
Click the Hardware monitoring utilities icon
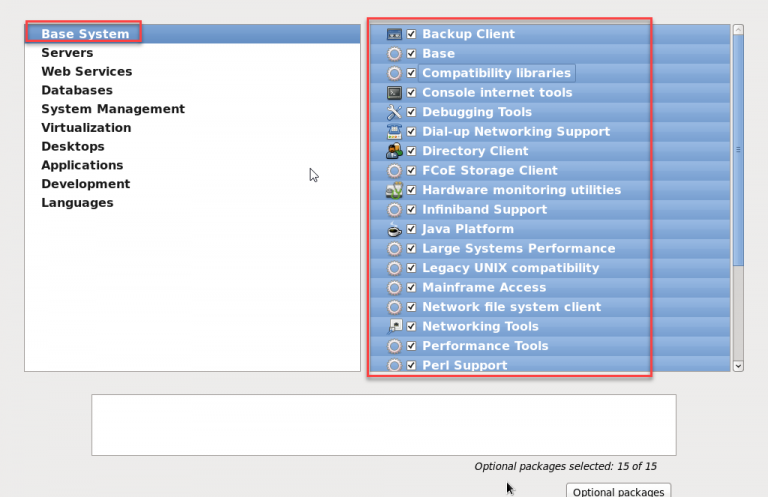[x=394, y=190]
